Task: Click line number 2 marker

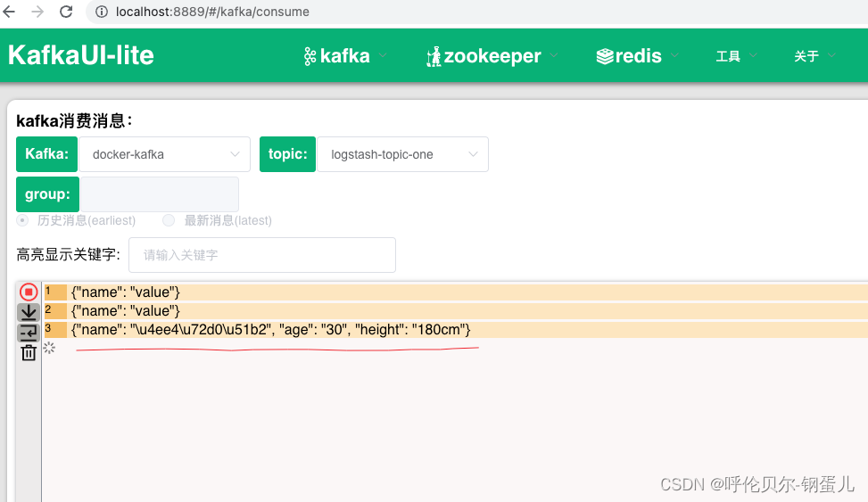Action: [55, 310]
